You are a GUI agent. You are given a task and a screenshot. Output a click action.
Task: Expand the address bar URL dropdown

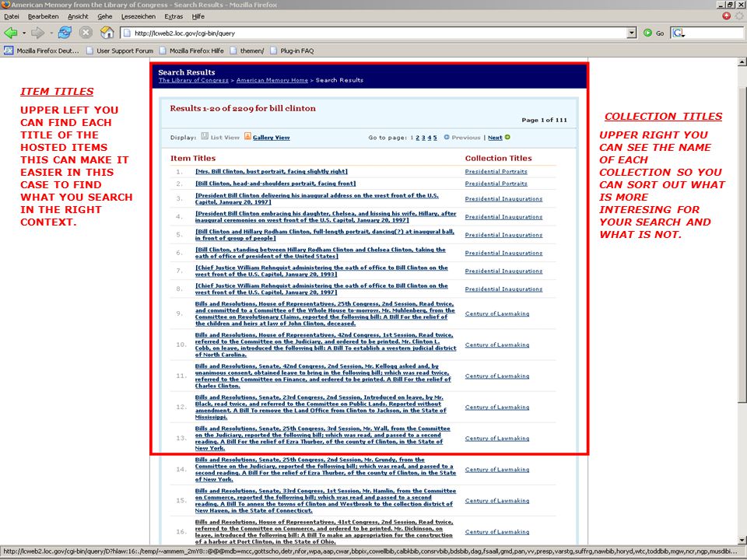click(x=632, y=33)
